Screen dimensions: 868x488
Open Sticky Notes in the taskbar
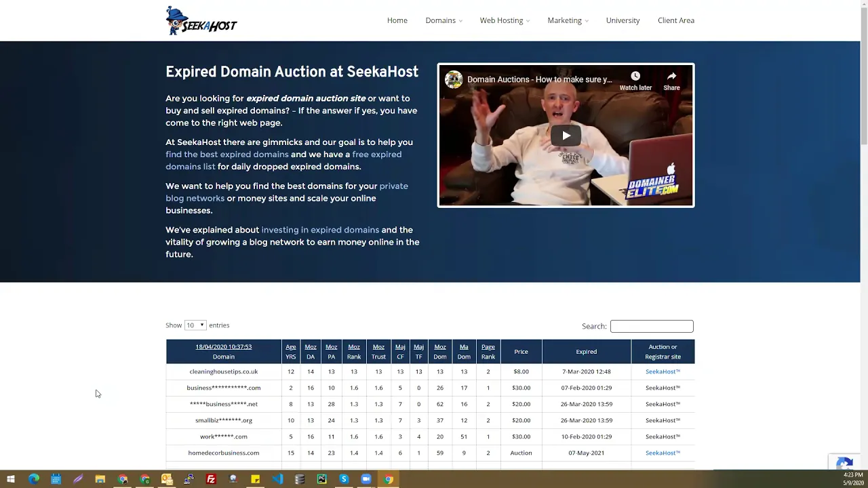pyautogui.click(x=255, y=479)
